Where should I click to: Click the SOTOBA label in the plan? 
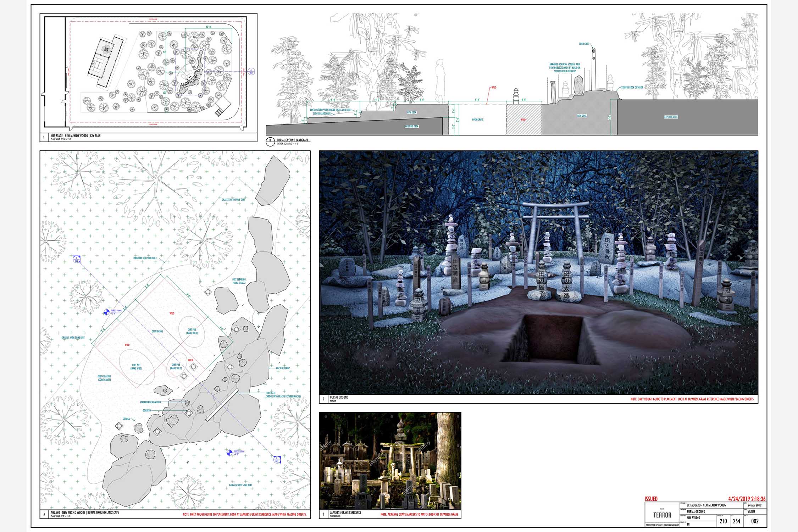tap(126, 419)
